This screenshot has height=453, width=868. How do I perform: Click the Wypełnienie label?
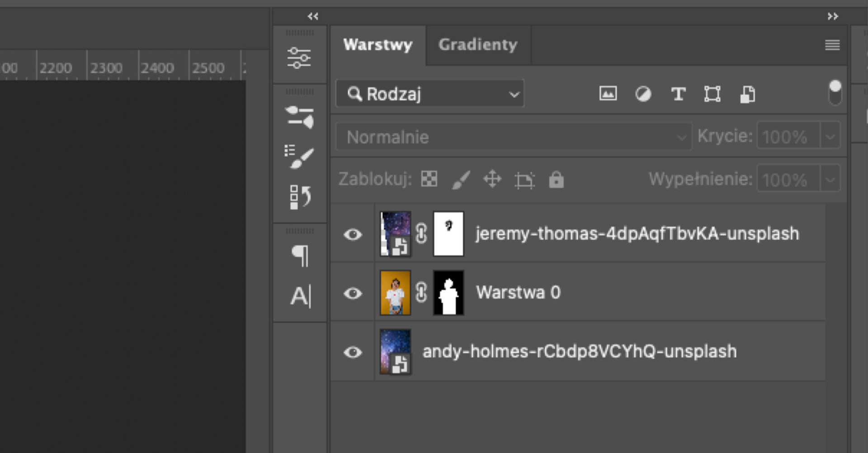pyautogui.click(x=701, y=179)
